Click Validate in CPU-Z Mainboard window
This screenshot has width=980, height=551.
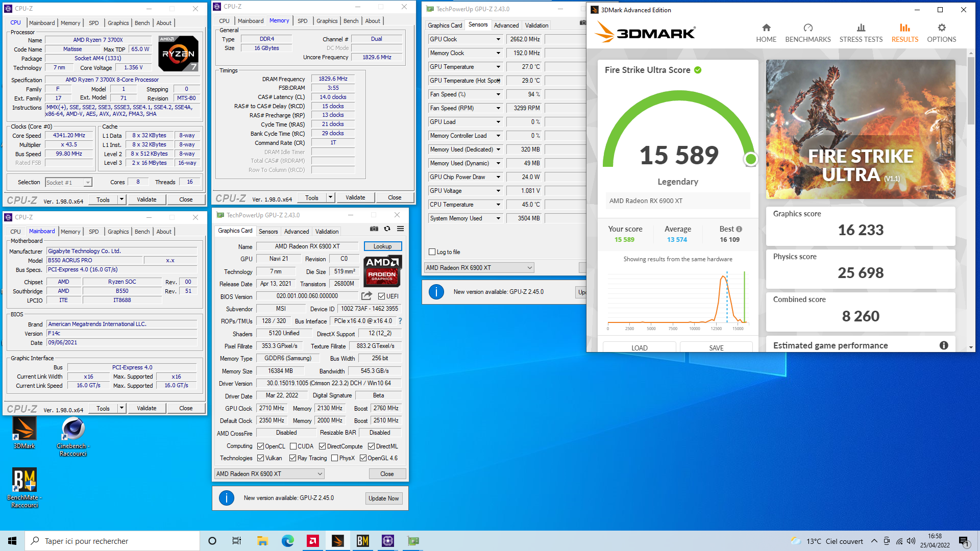coord(146,408)
